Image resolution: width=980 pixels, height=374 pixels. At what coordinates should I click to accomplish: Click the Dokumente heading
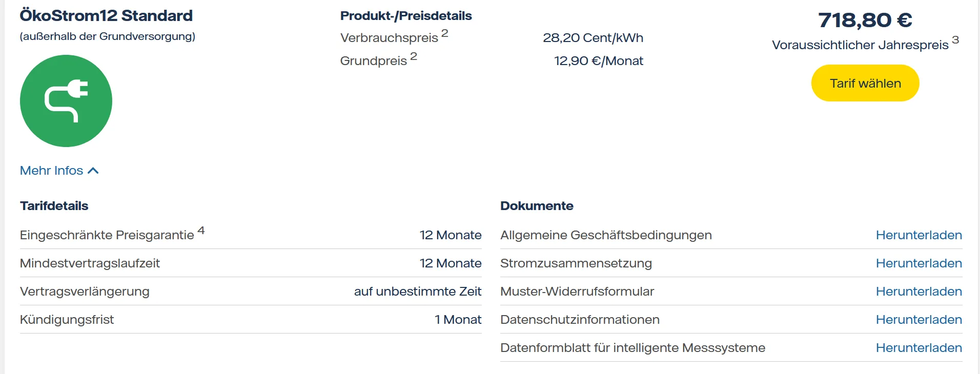537,206
